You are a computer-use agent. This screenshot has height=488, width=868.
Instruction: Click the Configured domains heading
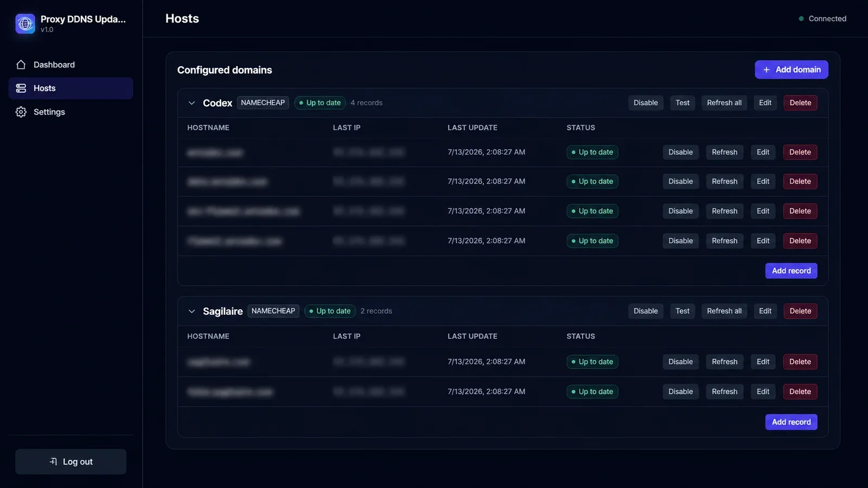pyautogui.click(x=225, y=70)
